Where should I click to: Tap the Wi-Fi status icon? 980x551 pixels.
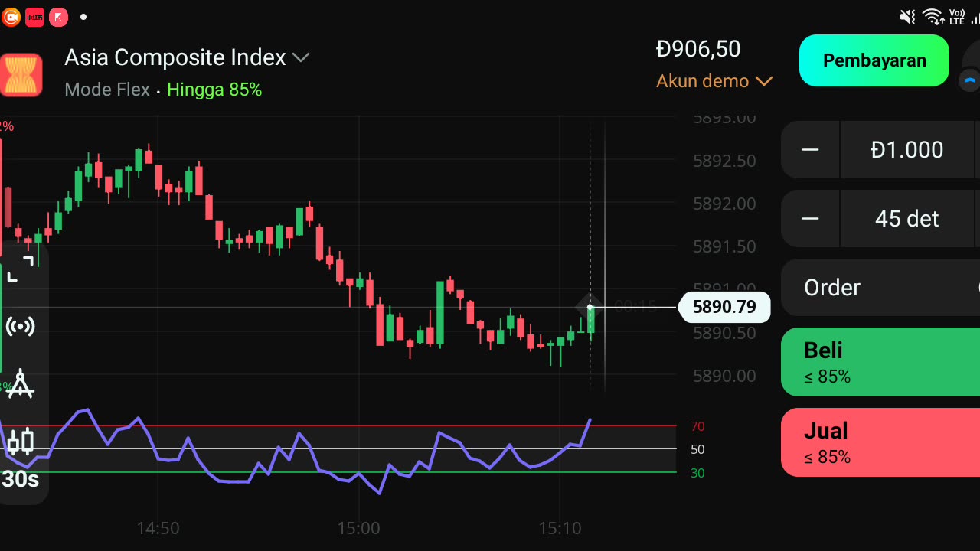(933, 17)
